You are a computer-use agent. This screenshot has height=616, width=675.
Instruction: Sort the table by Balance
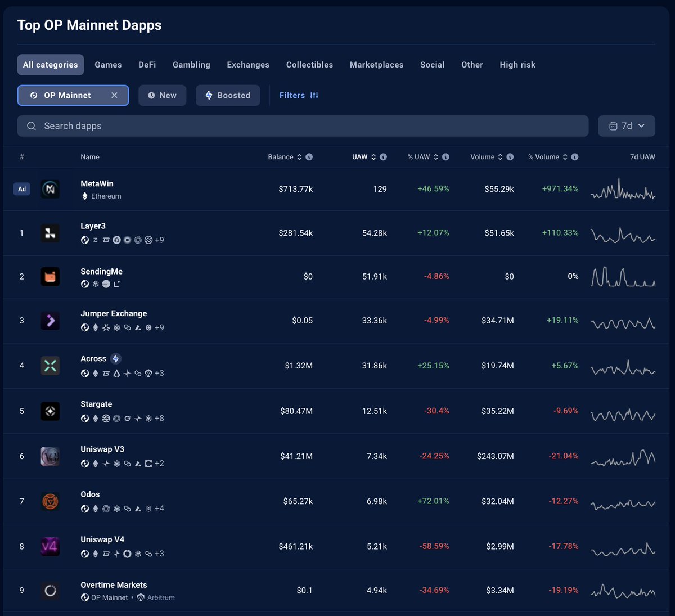click(x=285, y=157)
